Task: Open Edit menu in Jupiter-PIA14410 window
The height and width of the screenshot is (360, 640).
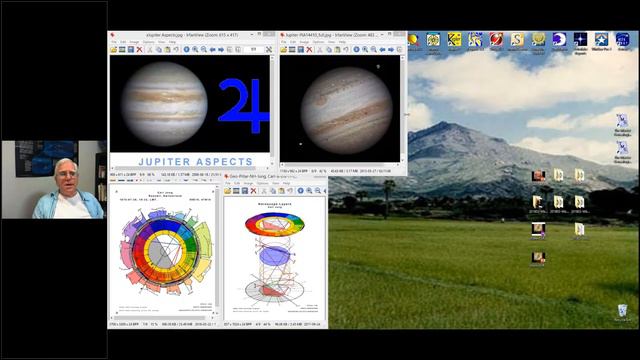Action: (x=293, y=42)
